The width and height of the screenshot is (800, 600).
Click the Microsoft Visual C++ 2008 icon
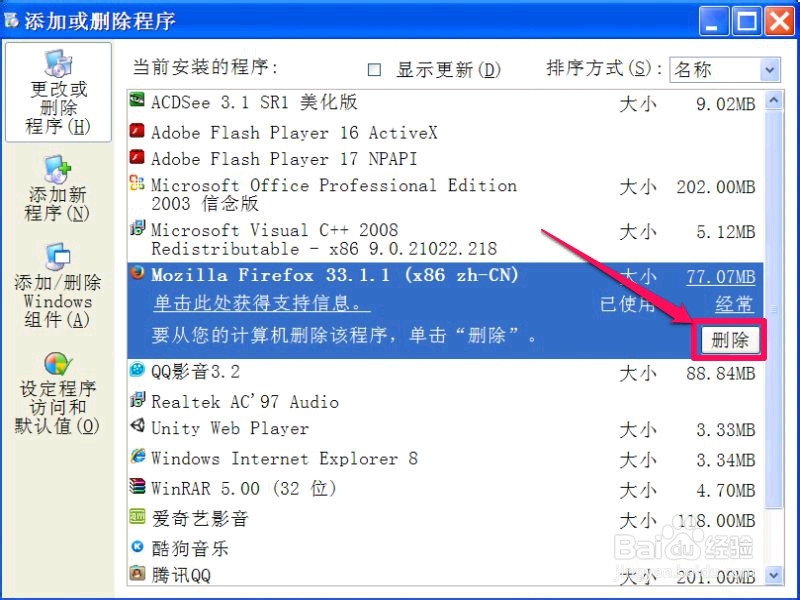click(x=137, y=228)
